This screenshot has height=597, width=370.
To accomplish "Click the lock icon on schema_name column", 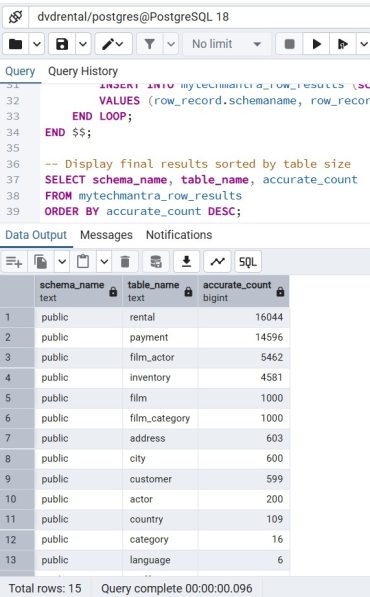I will point(113,292).
